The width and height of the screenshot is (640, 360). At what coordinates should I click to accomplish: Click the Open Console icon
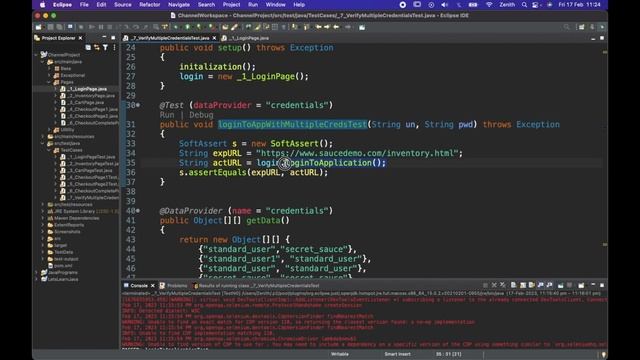click(x=581, y=285)
